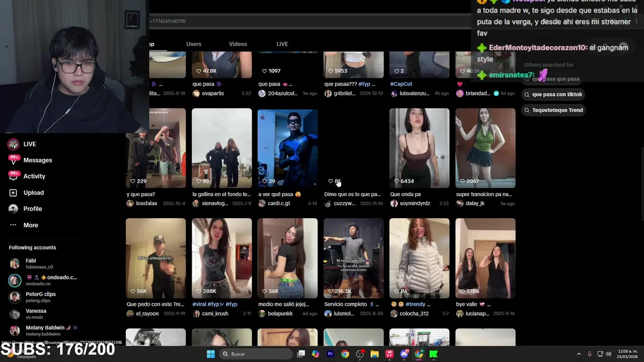
Task: Open the 'Que onda pa' video thumbnail
Action: pos(420,148)
